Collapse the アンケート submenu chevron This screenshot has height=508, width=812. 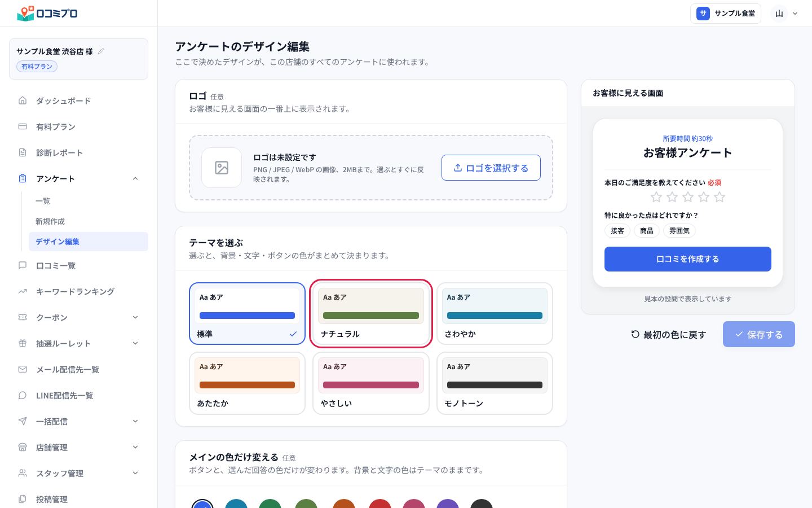click(x=135, y=178)
